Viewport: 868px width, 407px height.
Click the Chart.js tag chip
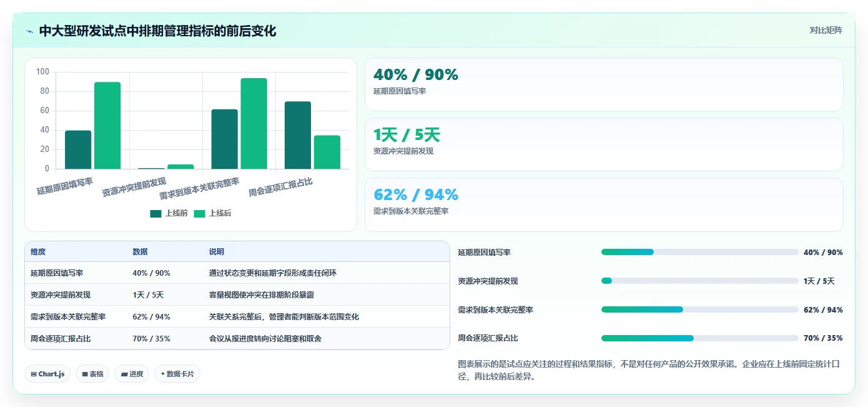[x=48, y=374]
